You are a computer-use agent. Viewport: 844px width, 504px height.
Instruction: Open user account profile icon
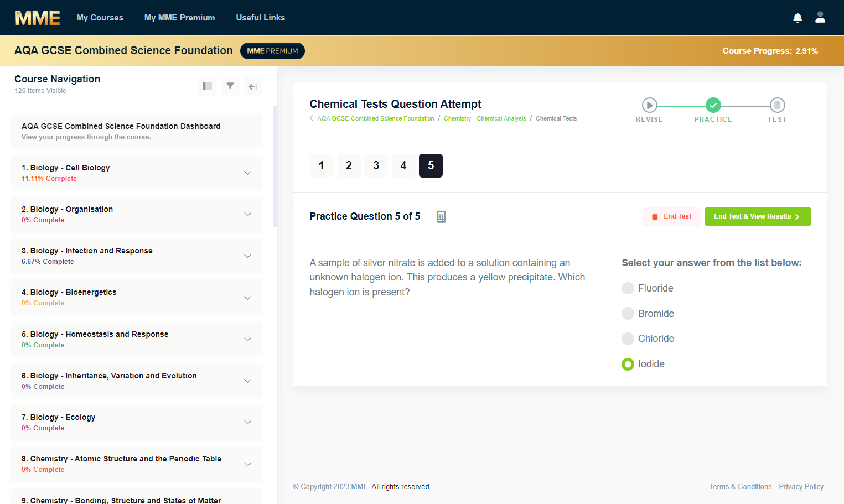(820, 18)
